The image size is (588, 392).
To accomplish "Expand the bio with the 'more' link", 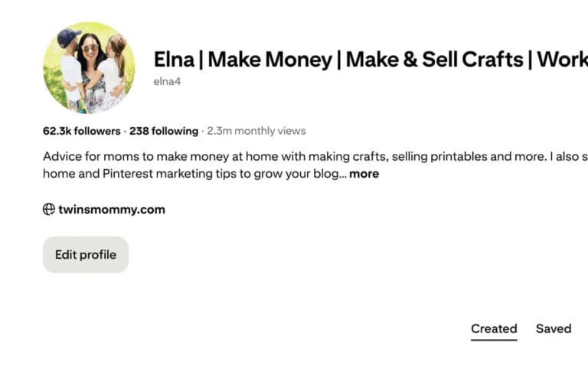I will [364, 174].
